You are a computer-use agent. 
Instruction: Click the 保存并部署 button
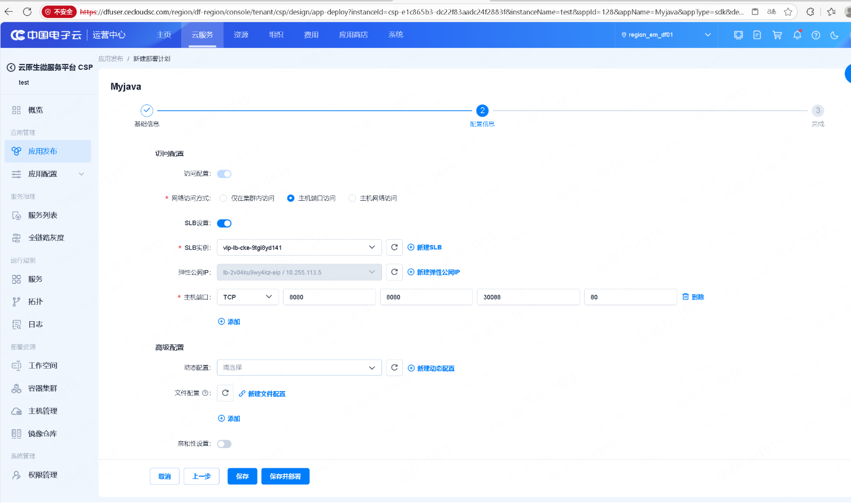(x=285, y=476)
